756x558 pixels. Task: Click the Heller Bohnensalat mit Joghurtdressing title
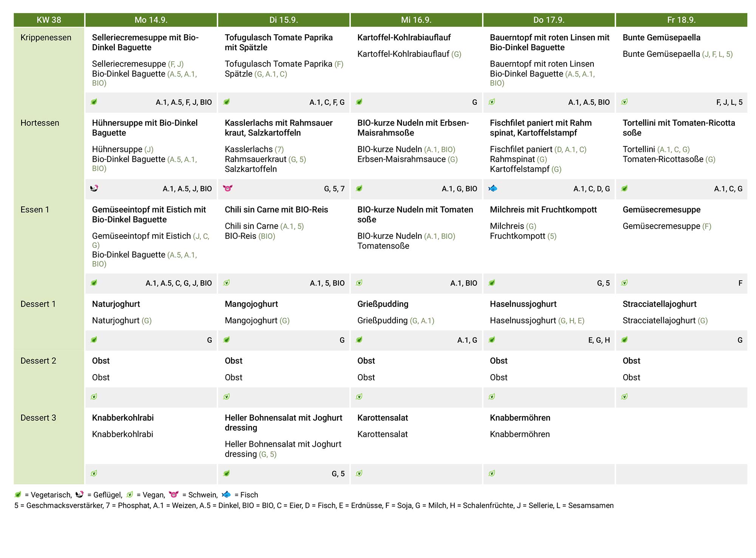pyautogui.click(x=283, y=423)
